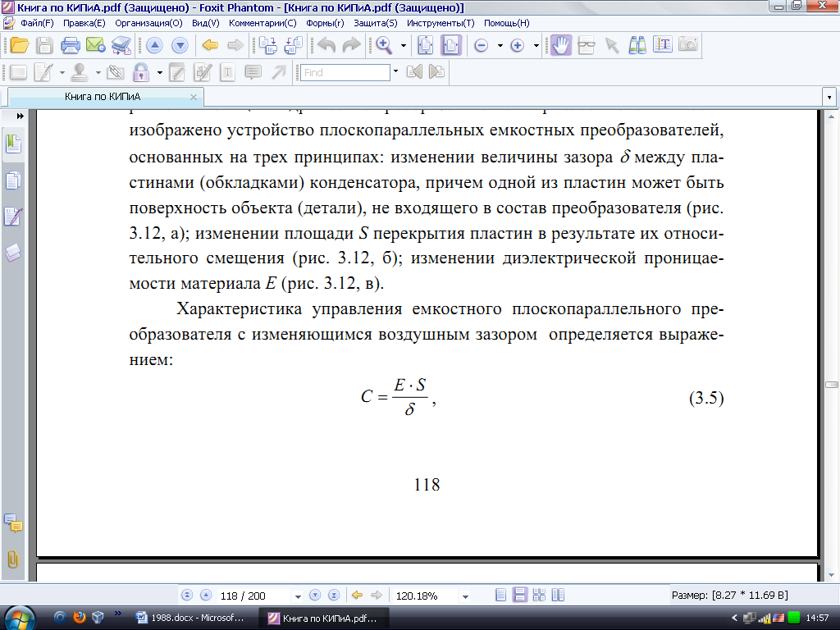Viewport: 840px width, 630px height.
Task: Open the Comments panel icon
Action: coord(13,523)
